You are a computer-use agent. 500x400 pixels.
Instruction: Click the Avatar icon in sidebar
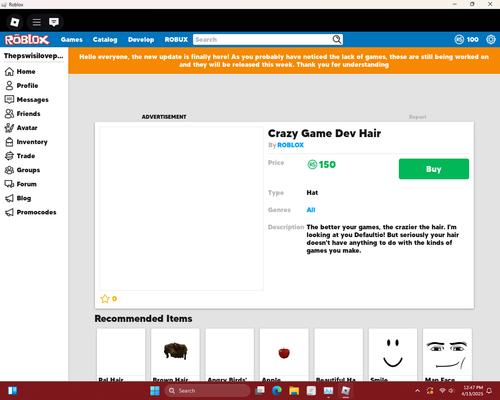[9, 128]
